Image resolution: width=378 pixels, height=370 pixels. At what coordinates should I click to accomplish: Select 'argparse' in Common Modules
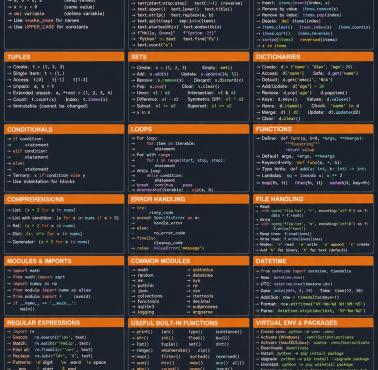tap(200, 312)
